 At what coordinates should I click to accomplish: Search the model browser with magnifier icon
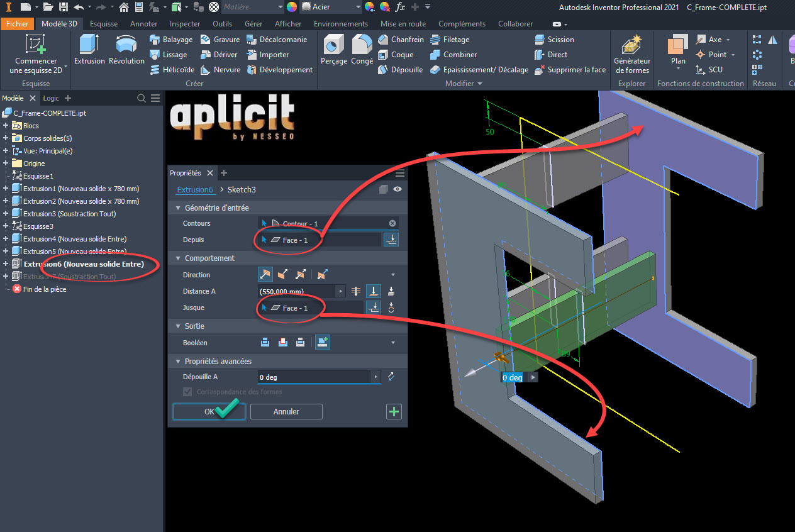(x=142, y=98)
